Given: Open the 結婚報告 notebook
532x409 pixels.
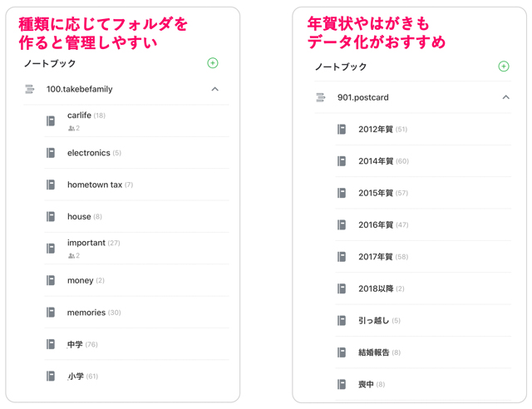Looking at the screenshot, I should pos(423,352).
